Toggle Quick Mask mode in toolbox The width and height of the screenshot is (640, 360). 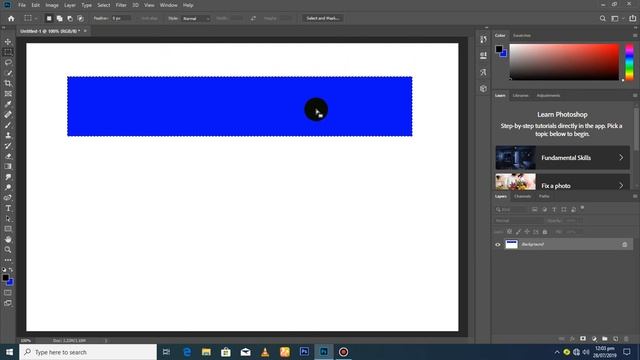click(8, 293)
